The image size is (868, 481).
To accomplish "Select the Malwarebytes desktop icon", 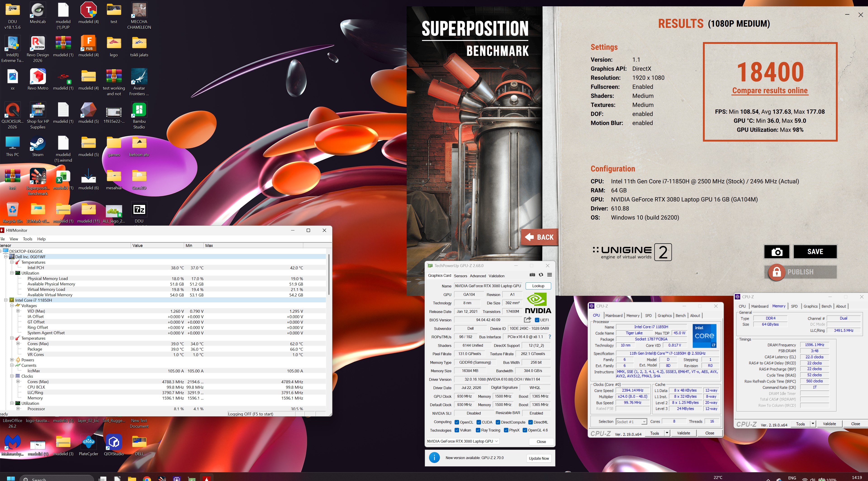I will click(12, 445).
